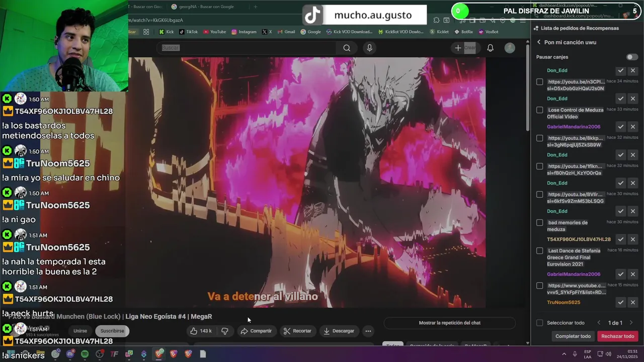Like the video with 143 k likes

click(x=201, y=331)
